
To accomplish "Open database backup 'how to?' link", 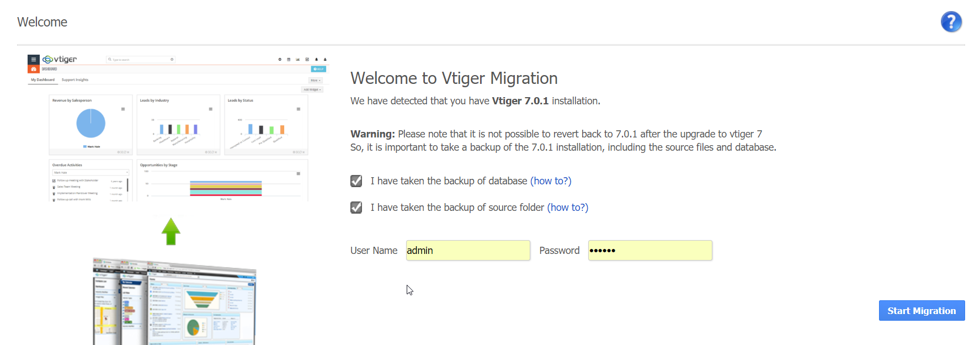I will [551, 181].
